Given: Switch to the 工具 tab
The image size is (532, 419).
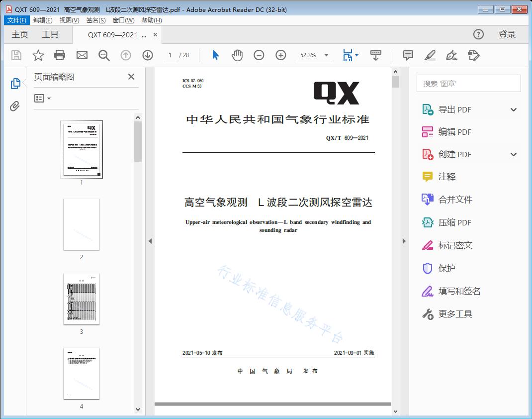Looking at the screenshot, I should 50,34.
